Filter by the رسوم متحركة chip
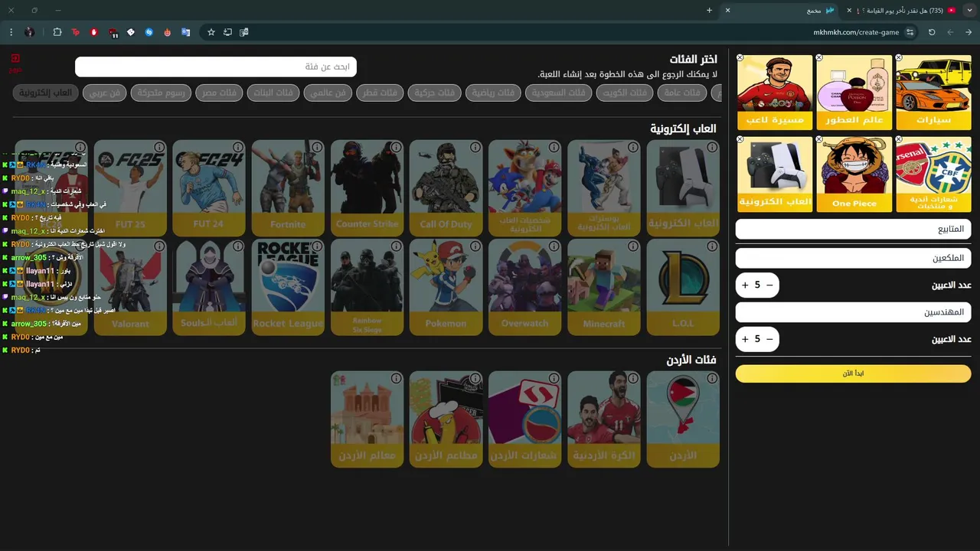Viewport: 980px width, 551px height. point(161,93)
